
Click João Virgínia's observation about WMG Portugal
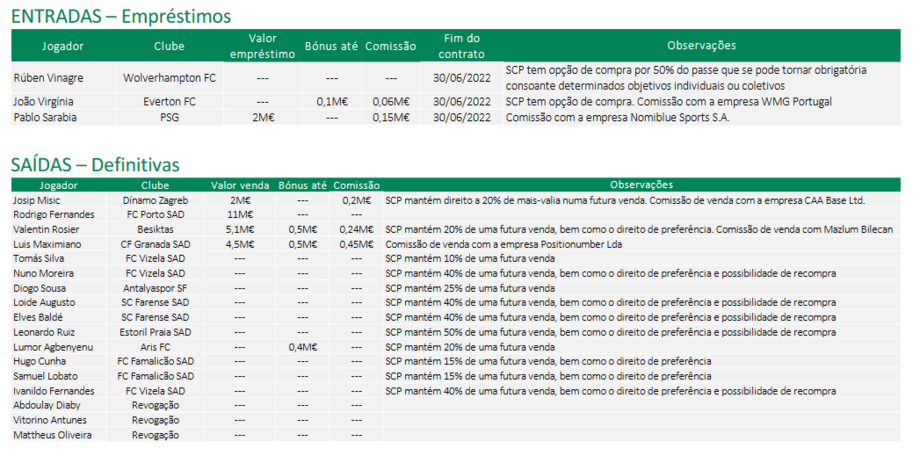[668, 101]
